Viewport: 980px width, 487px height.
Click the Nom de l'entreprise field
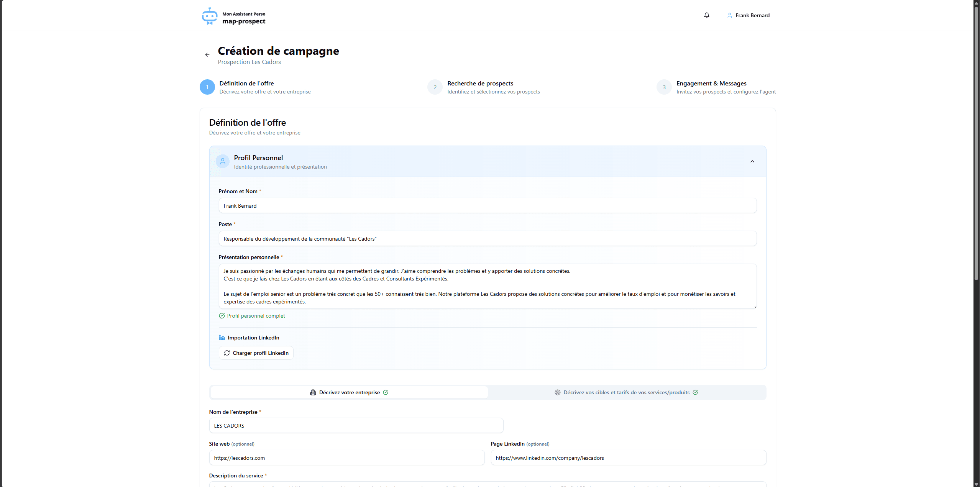(x=356, y=426)
